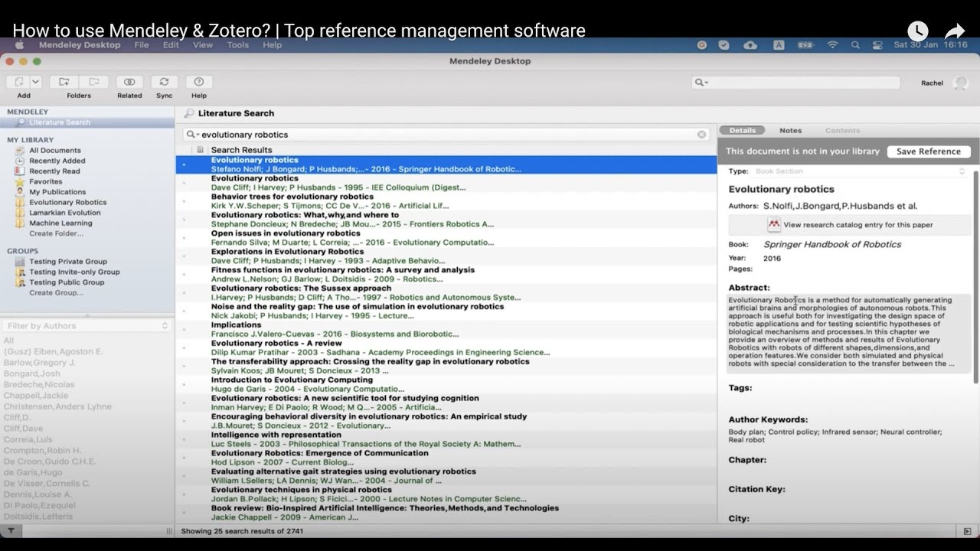
Task: Open the Help toolbar icon
Action: [199, 82]
